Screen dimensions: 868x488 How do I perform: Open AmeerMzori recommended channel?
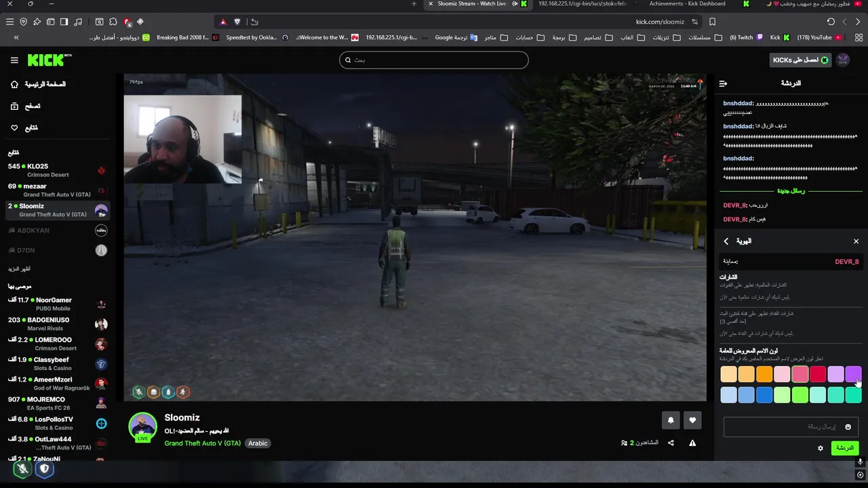point(57,384)
